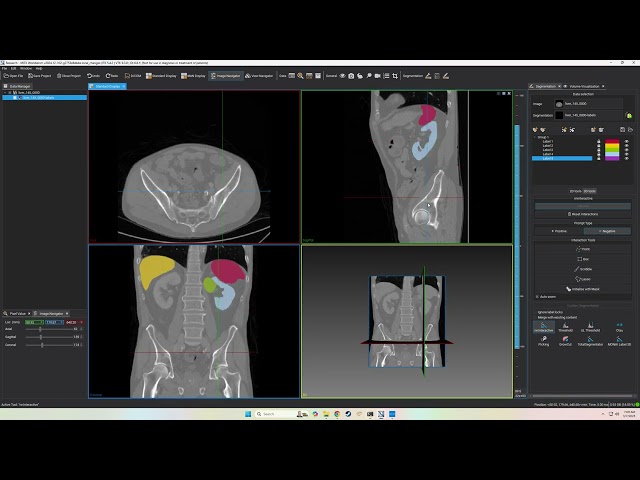Click the Save Project toolbar button
Viewport: 640px width, 480px height.
(40, 76)
